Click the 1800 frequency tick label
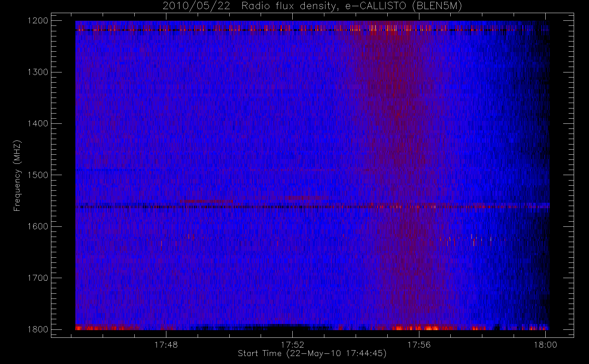This screenshot has width=589, height=364. [38, 329]
